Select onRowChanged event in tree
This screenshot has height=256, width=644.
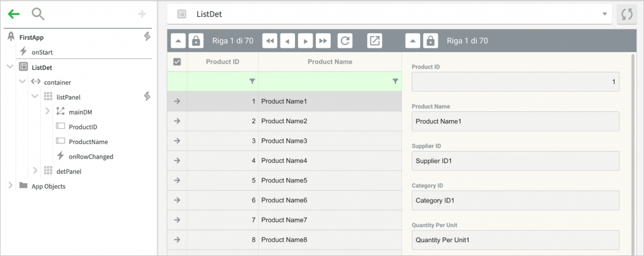(91, 156)
